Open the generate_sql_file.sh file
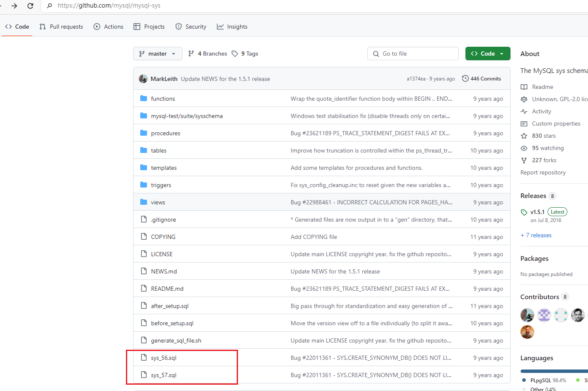 (x=176, y=340)
